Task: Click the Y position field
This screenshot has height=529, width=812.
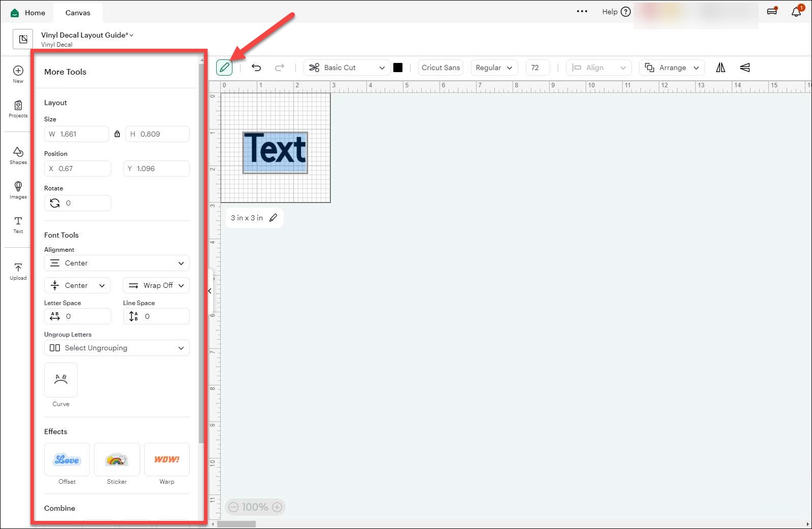Action: click(156, 169)
